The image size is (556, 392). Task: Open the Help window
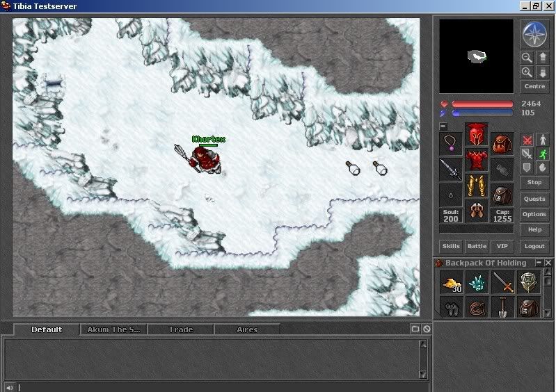[534, 229]
